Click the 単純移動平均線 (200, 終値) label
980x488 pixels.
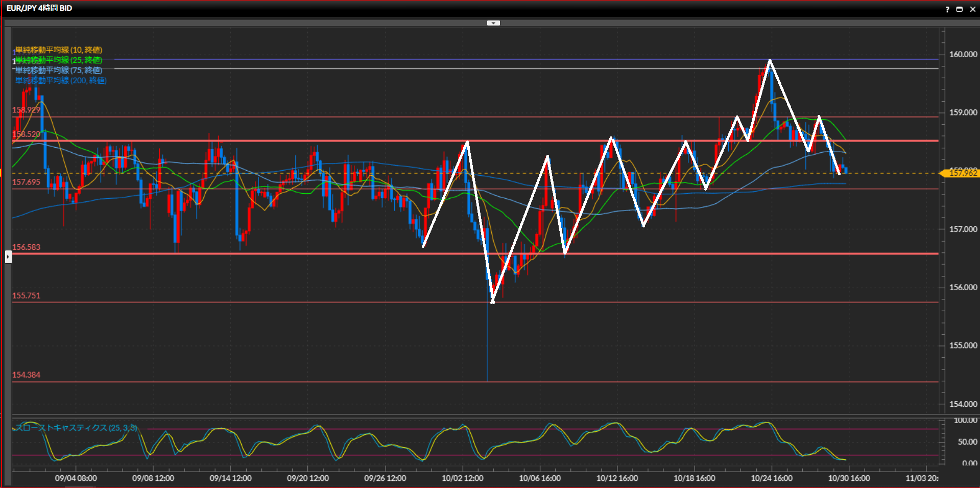click(x=61, y=80)
